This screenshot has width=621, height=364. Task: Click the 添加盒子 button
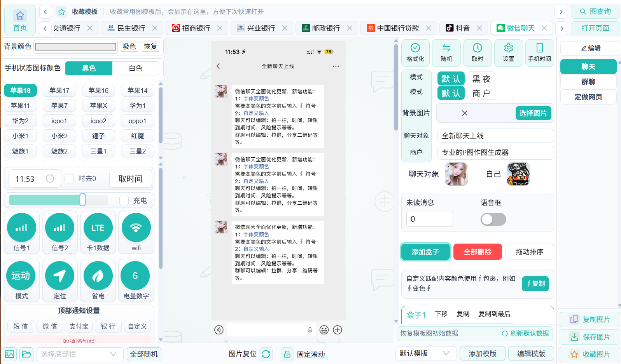pyautogui.click(x=425, y=252)
